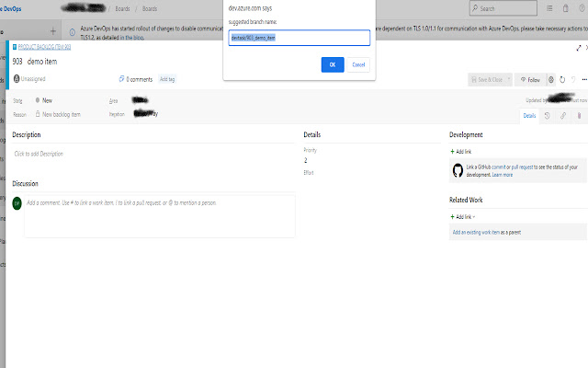Open the Iteration path field
Screen dimensions: 588x368
pyautogui.click(x=146, y=113)
